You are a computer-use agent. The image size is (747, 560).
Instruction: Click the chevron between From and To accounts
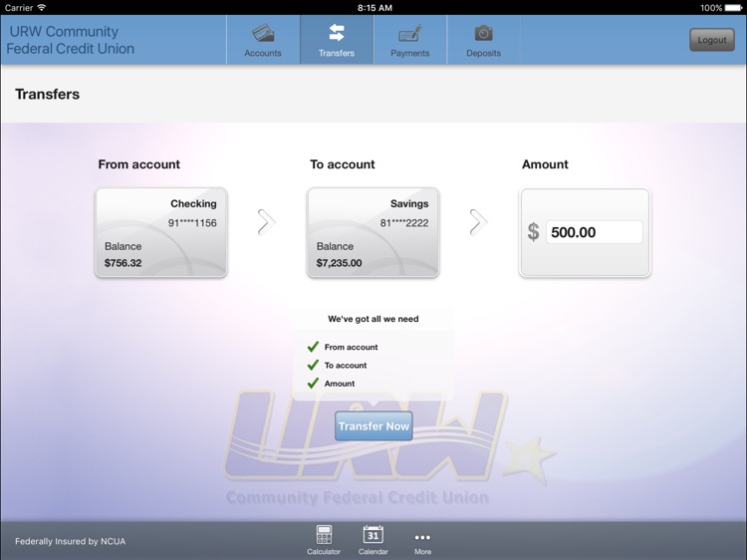point(266,222)
